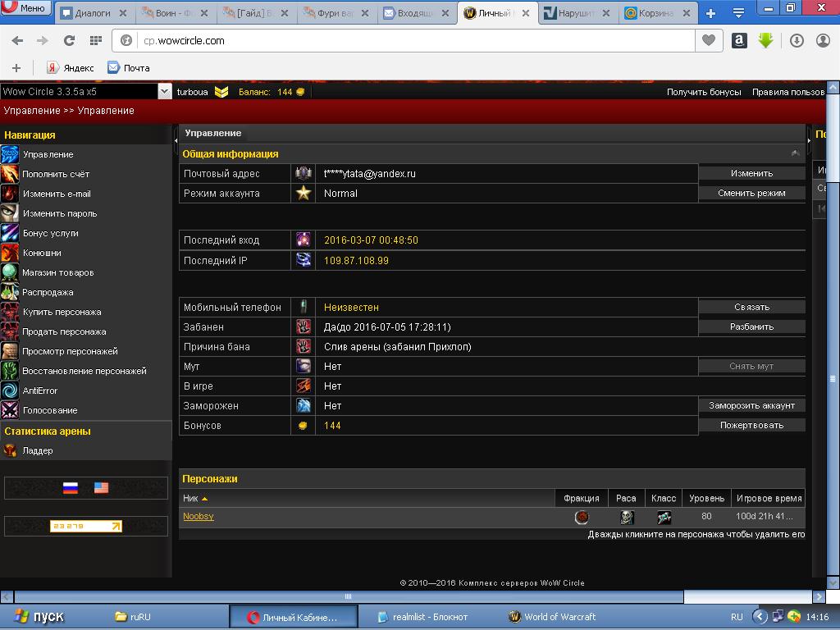Viewport: 840px width, 630px height.
Task: Collapse the Общая информация section
Action: pos(795,153)
